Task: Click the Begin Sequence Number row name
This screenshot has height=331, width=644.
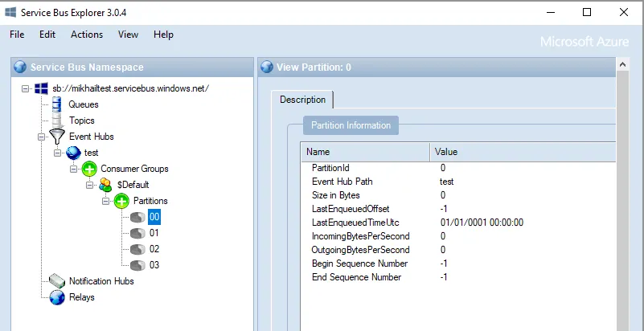Action: [359, 264]
